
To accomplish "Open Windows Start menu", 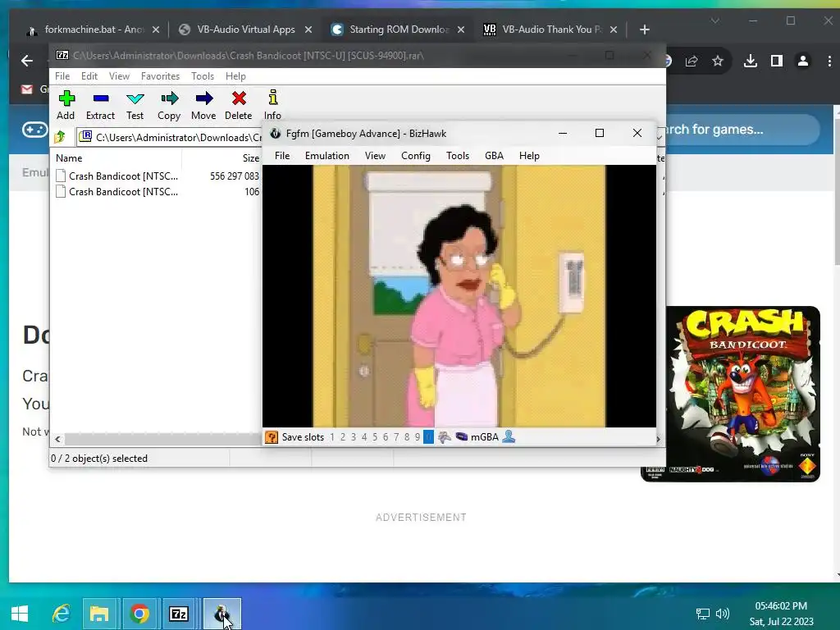I will (20, 614).
